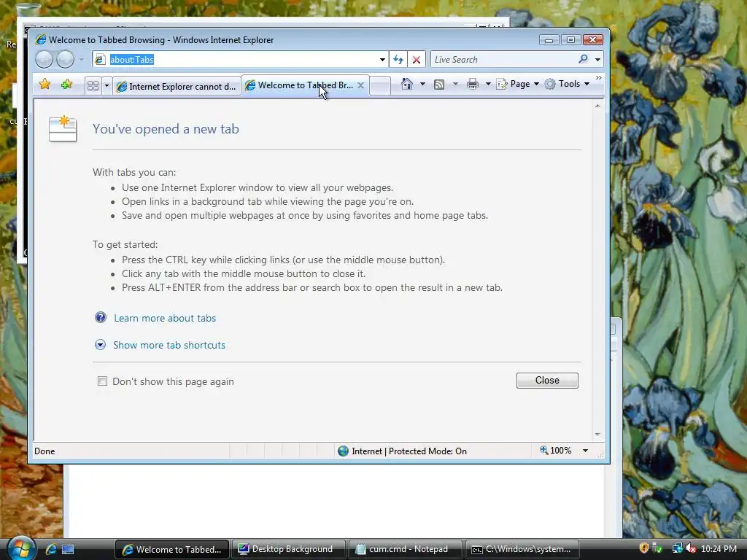Image resolution: width=747 pixels, height=560 pixels.
Task: Click the Learn more about tabs link
Action: 165,318
